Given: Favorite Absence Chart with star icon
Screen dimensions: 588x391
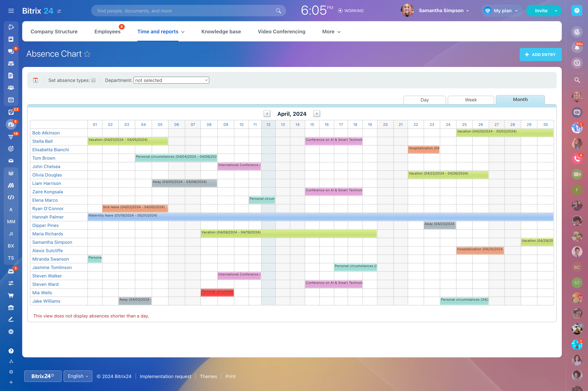Looking at the screenshot, I should (87, 54).
